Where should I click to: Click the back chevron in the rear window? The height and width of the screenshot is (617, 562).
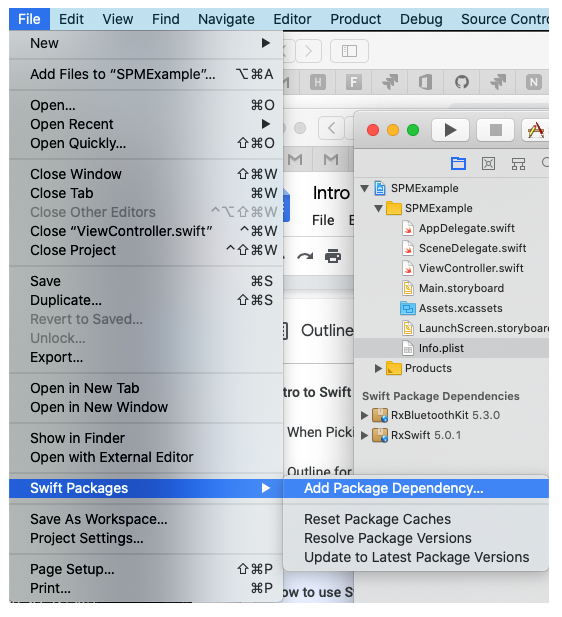(331, 128)
